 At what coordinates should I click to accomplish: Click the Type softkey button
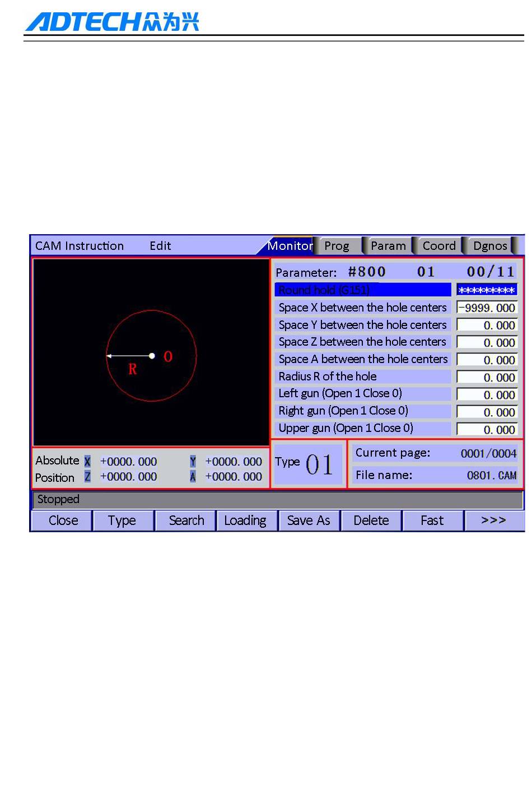(122, 520)
